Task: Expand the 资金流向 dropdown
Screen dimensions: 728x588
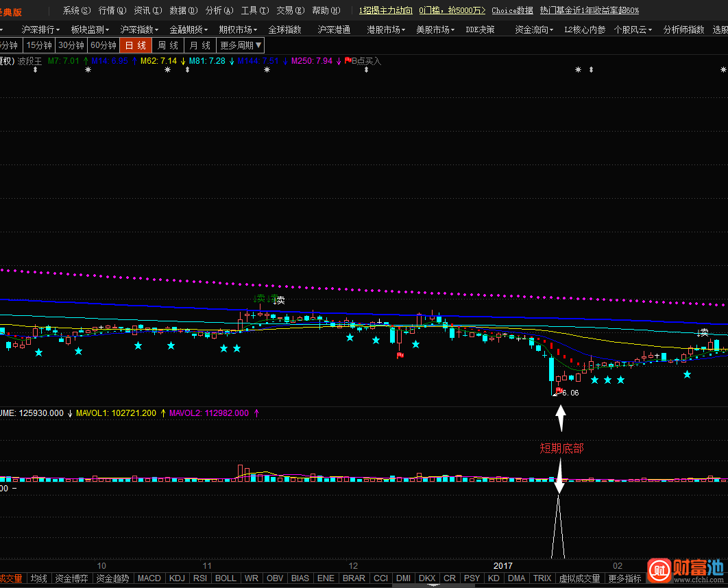Action: point(535,29)
